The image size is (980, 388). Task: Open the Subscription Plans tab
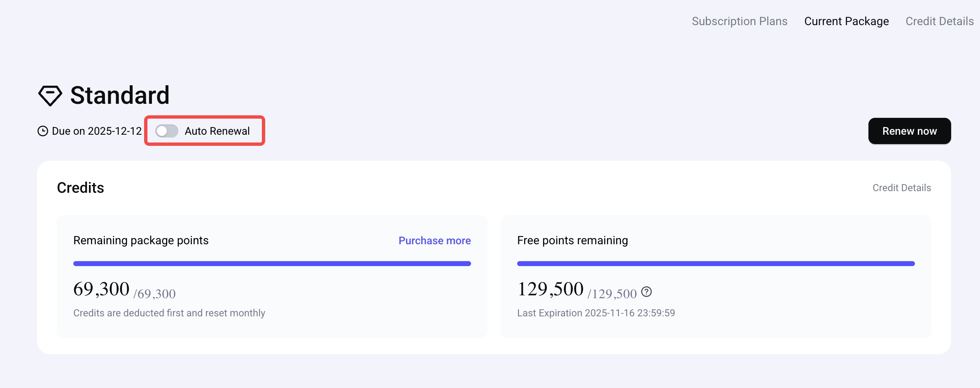(739, 21)
